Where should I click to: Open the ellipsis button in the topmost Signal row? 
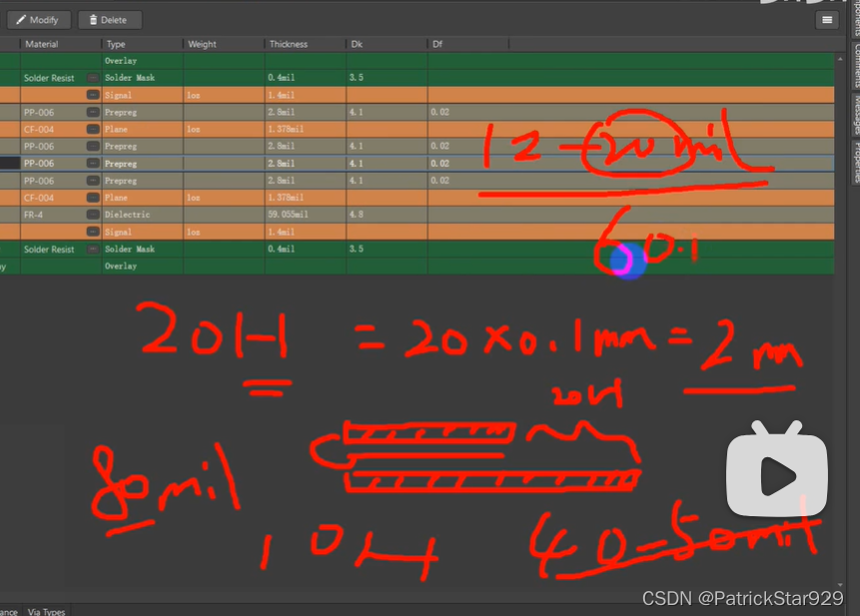coord(93,95)
